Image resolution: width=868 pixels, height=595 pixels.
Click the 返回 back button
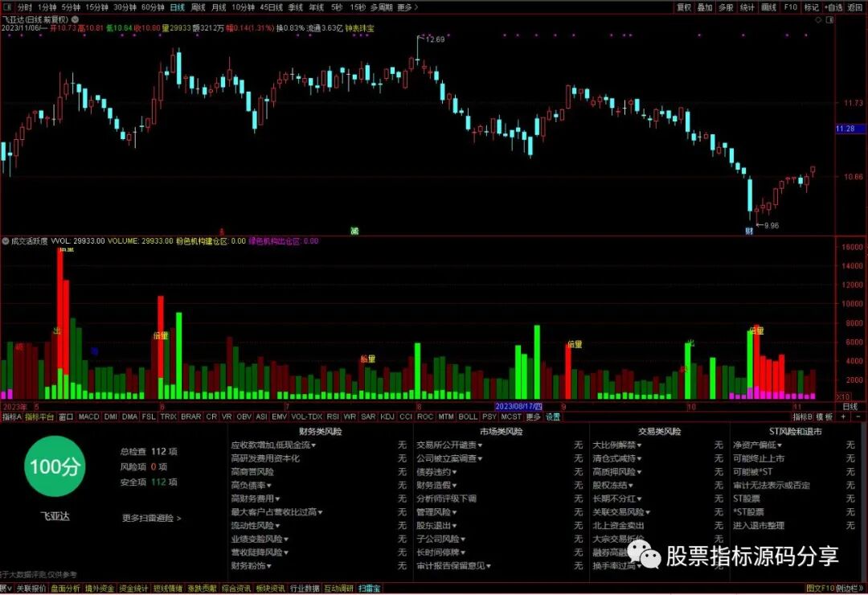854,7
